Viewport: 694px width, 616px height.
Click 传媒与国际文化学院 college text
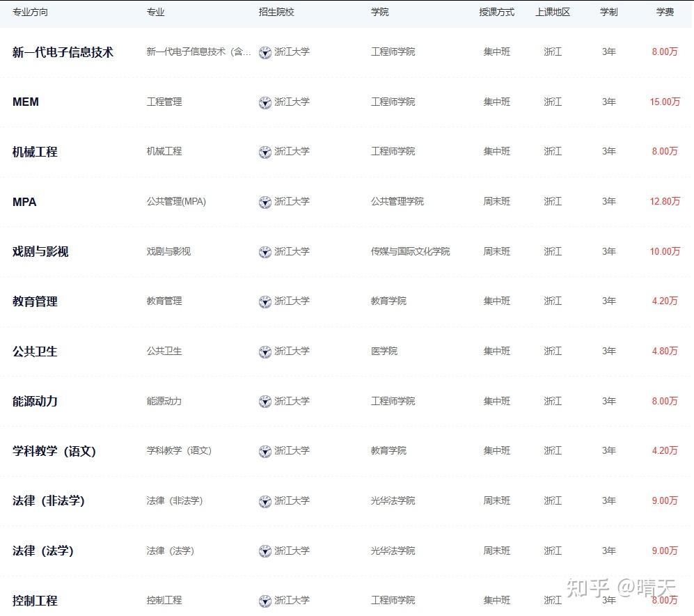(410, 251)
